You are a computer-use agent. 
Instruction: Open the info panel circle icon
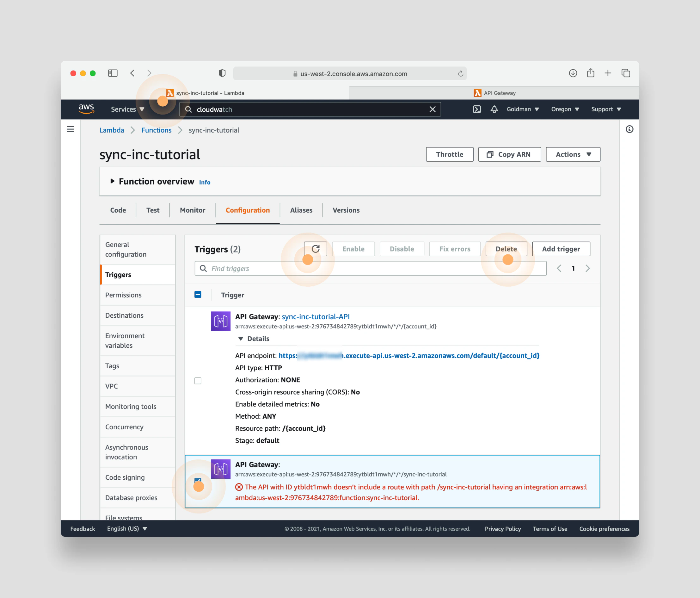(x=629, y=129)
